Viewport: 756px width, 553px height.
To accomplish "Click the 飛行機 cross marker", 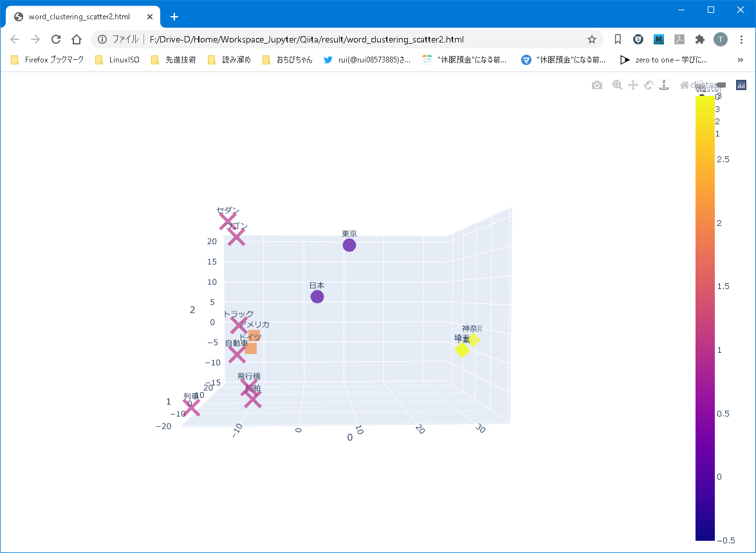I will (x=249, y=388).
